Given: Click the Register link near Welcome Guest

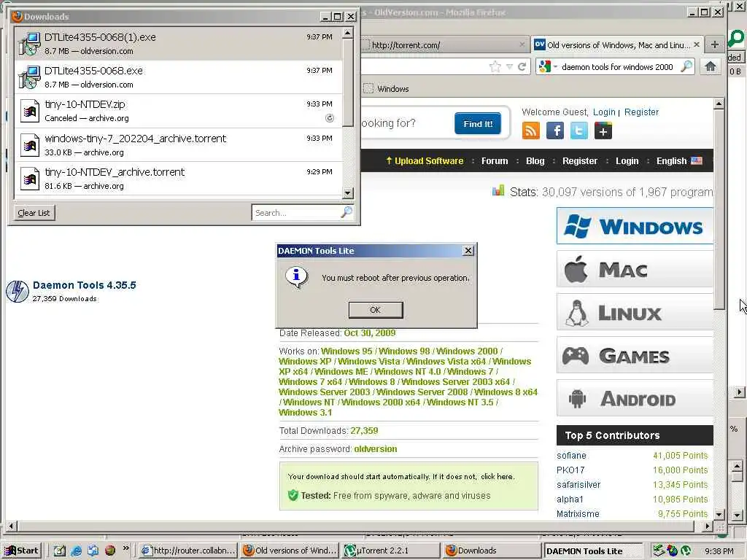Looking at the screenshot, I should [x=641, y=112].
